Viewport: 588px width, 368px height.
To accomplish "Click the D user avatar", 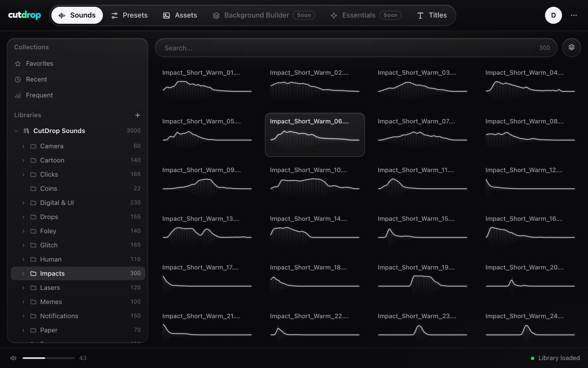I will [x=553, y=15].
